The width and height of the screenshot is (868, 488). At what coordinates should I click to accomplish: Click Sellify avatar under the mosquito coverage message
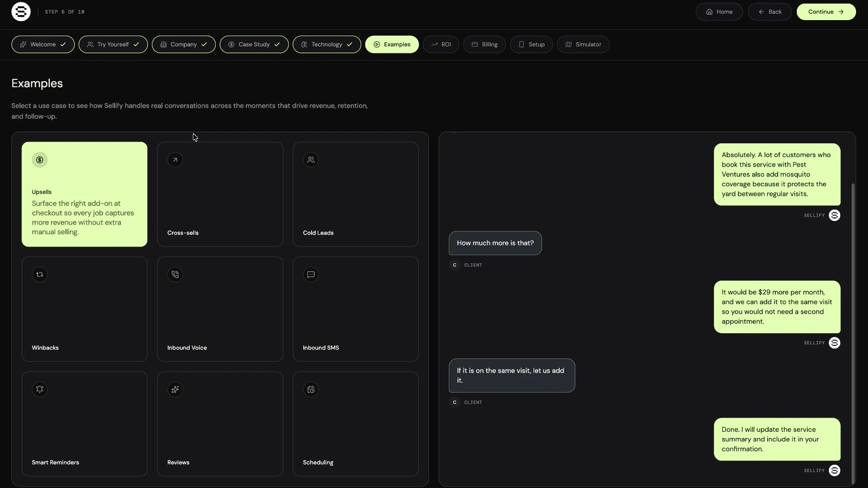[834, 215]
